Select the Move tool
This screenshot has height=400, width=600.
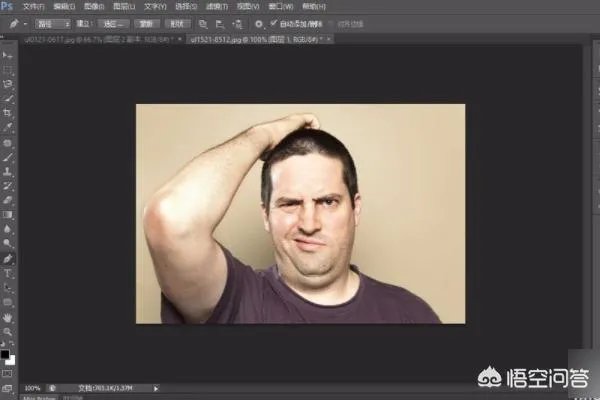click(8, 55)
